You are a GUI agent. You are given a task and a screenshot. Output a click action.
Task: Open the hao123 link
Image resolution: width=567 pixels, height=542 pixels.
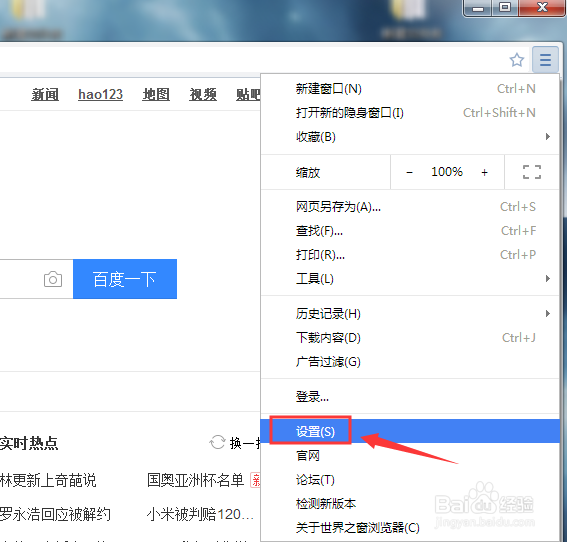(101, 94)
